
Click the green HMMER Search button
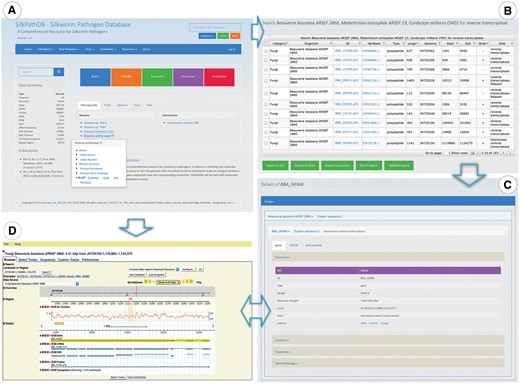[x=399, y=166]
